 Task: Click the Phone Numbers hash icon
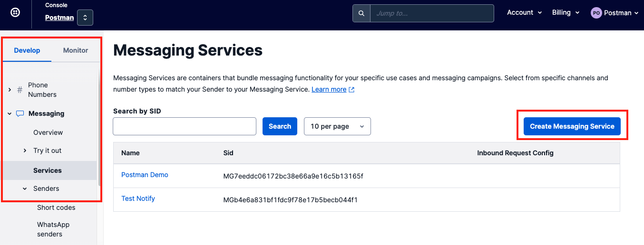click(20, 90)
